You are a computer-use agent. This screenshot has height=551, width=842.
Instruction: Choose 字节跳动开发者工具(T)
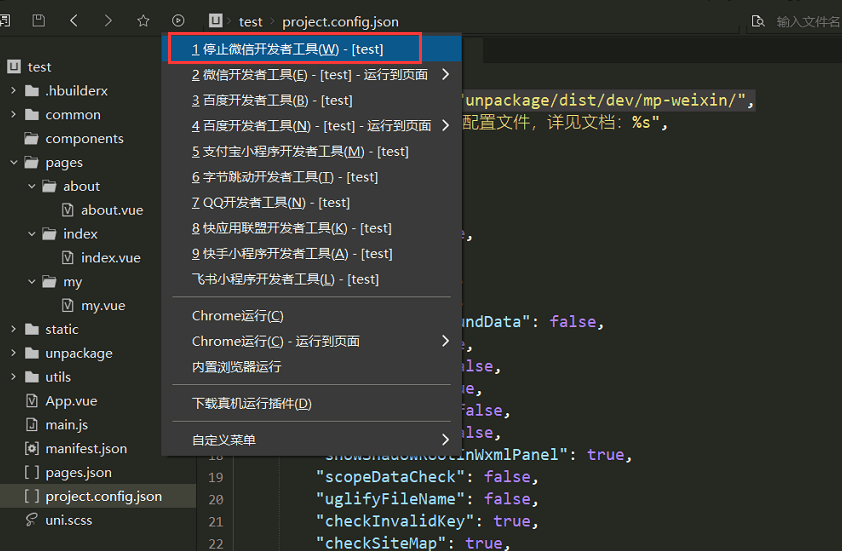click(311, 177)
